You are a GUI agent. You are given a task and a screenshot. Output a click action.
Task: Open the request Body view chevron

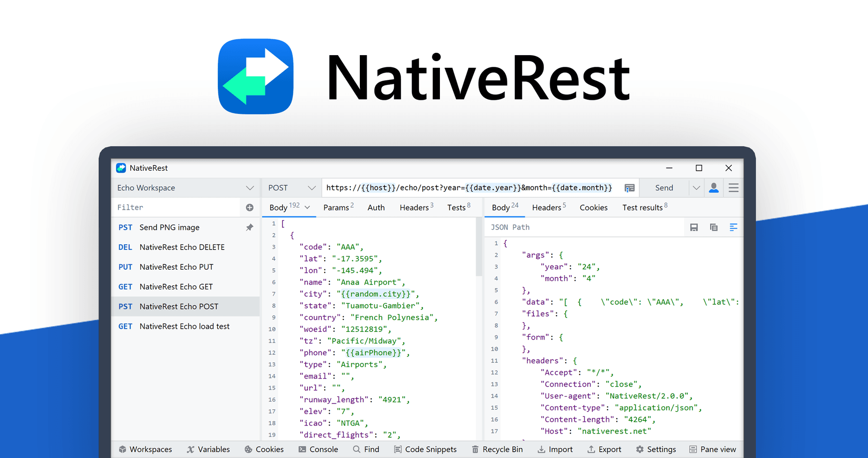click(x=307, y=207)
